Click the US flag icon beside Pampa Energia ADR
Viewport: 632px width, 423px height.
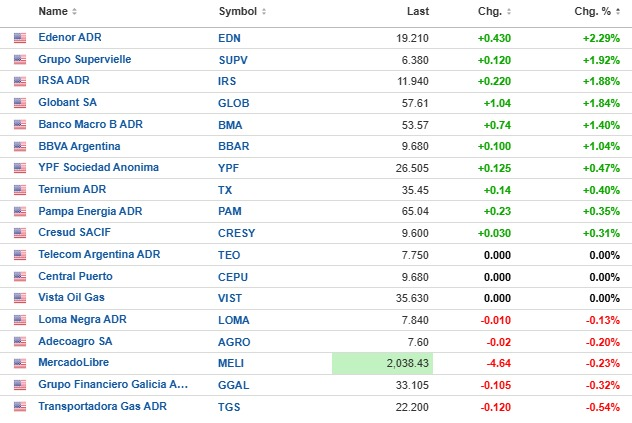click(x=20, y=211)
